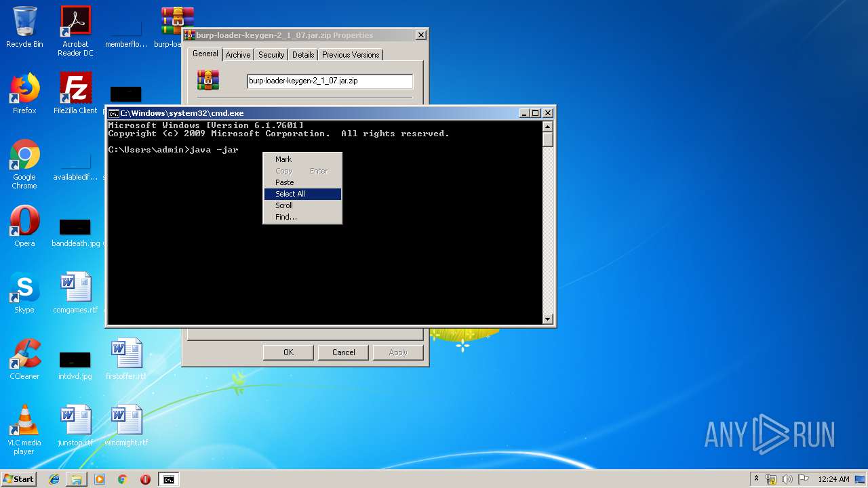868x488 pixels.
Task: Open comgames.rtf document on desktop
Action: click(75, 293)
